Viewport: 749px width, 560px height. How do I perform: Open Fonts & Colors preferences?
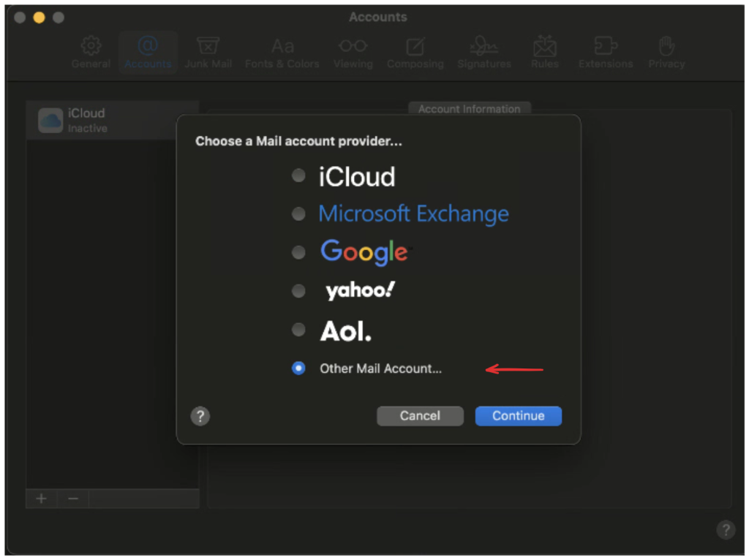[282, 47]
